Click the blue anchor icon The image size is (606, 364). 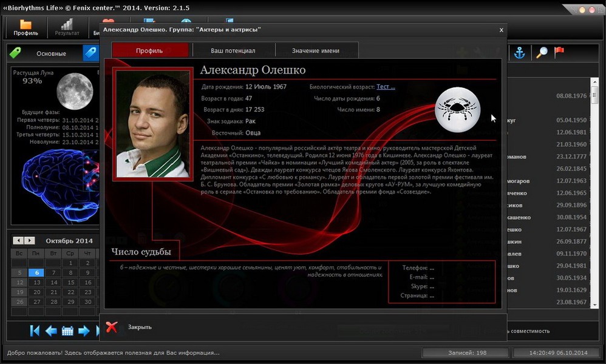519,53
